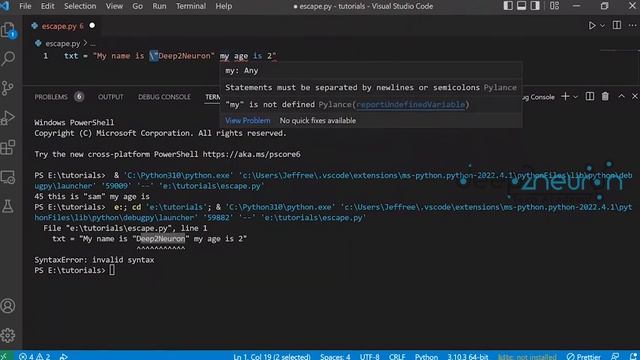
Task: Open the Selection menu
Action: pos(80,6)
